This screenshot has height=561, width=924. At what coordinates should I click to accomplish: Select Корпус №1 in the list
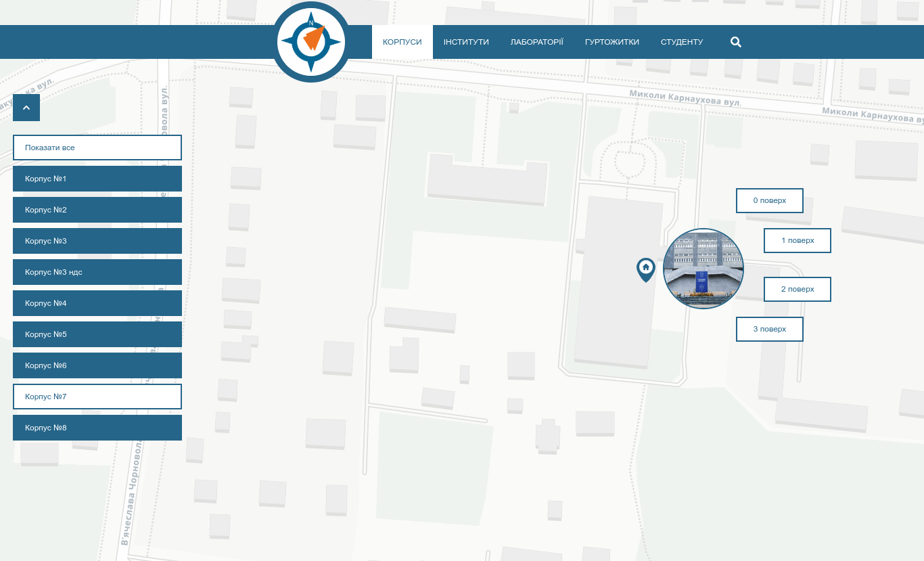tap(97, 179)
